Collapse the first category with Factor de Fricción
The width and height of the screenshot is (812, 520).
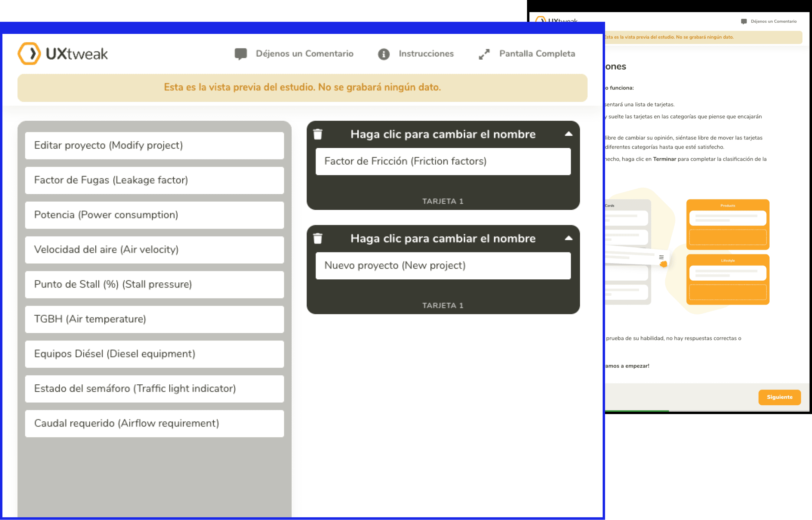click(x=568, y=134)
